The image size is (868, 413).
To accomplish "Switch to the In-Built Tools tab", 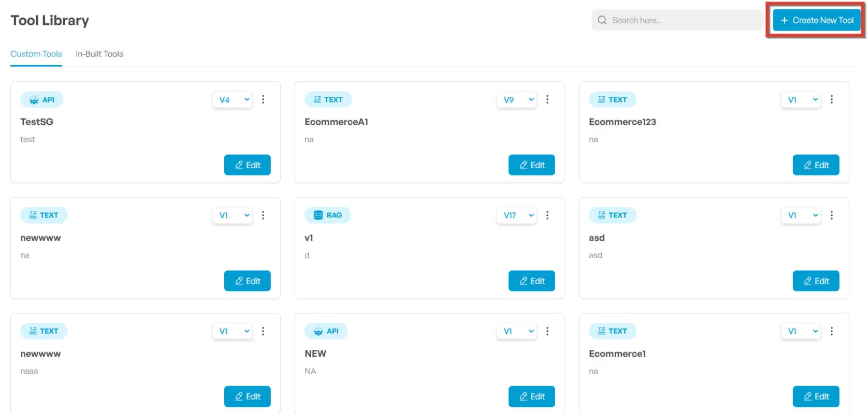I will click(x=99, y=54).
